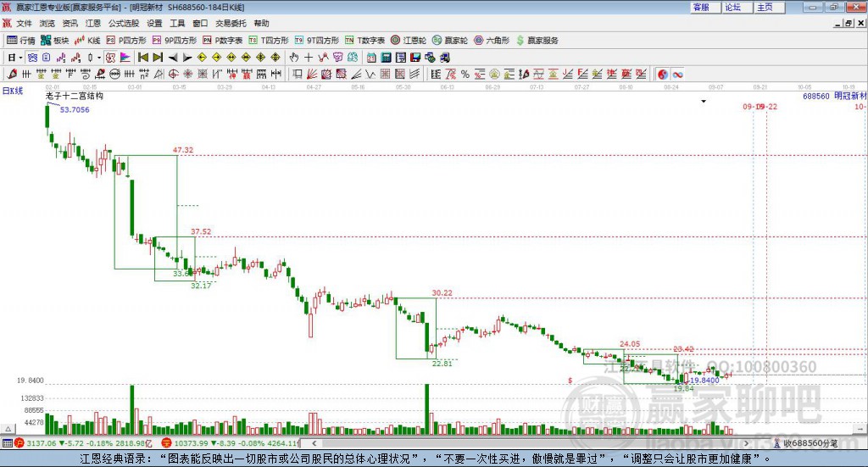The height and width of the screenshot is (467, 868).
Task: Open the 六角形 hexagon tool
Action: (x=492, y=41)
